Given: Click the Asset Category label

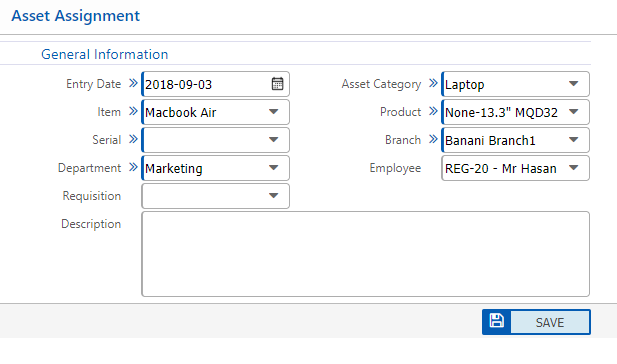Looking at the screenshot, I should 381,84.
